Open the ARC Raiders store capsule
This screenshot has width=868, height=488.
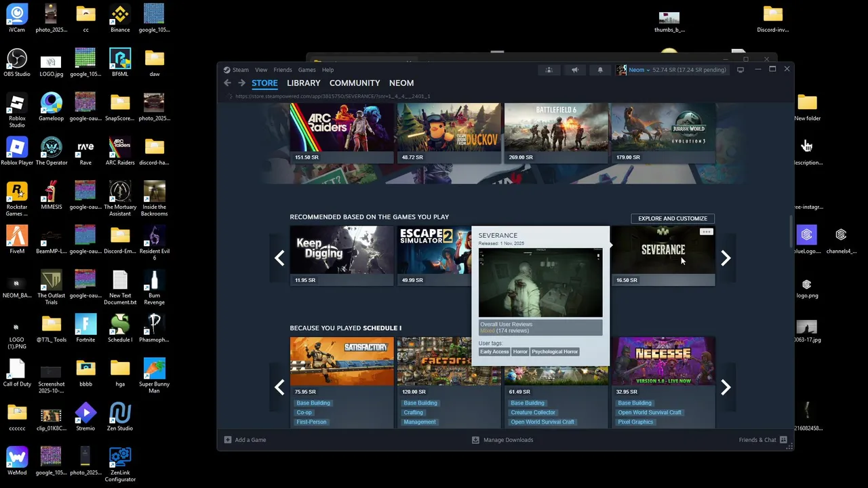point(342,134)
